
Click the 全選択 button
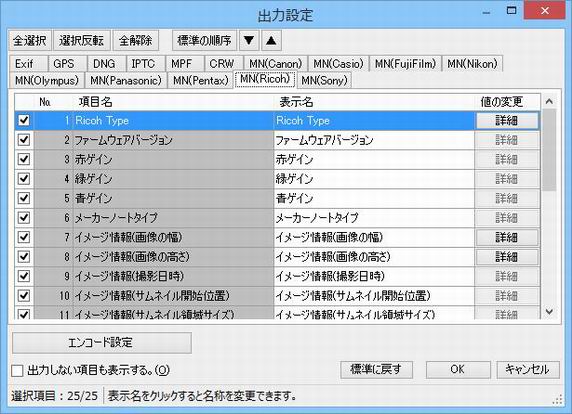point(30,40)
